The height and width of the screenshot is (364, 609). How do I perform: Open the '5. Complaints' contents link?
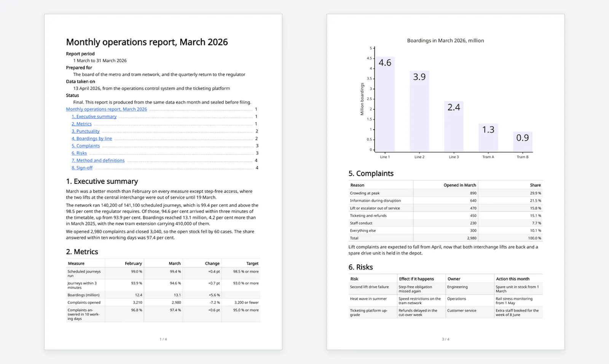86,146
